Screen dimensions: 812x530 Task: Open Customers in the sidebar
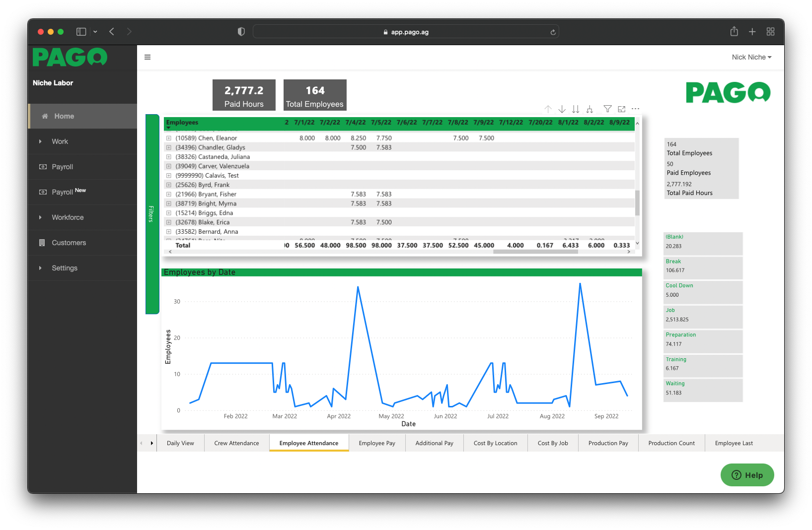click(69, 243)
